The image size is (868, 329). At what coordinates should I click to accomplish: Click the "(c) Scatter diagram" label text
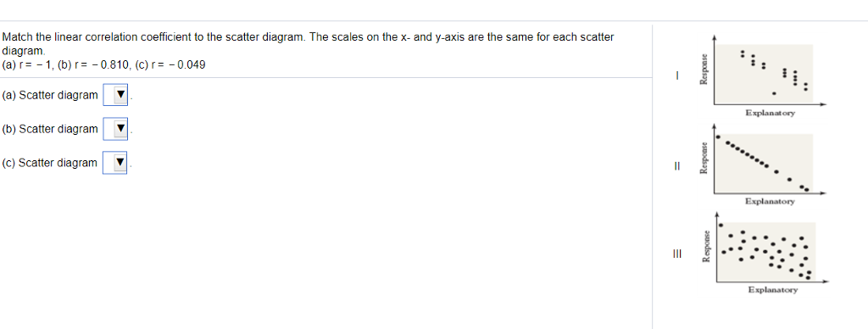50,163
